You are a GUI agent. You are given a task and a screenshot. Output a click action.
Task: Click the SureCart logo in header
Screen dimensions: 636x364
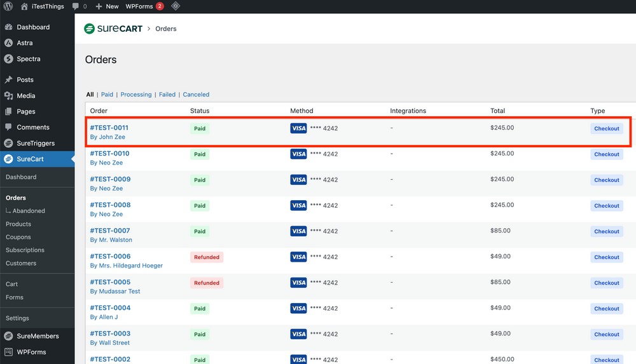[x=113, y=29]
